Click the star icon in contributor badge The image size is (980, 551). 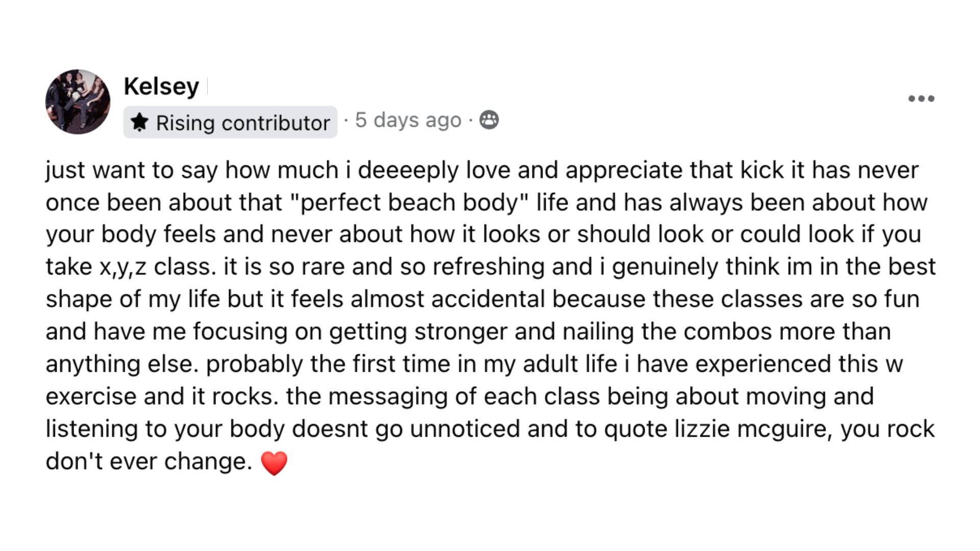pos(139,122)
